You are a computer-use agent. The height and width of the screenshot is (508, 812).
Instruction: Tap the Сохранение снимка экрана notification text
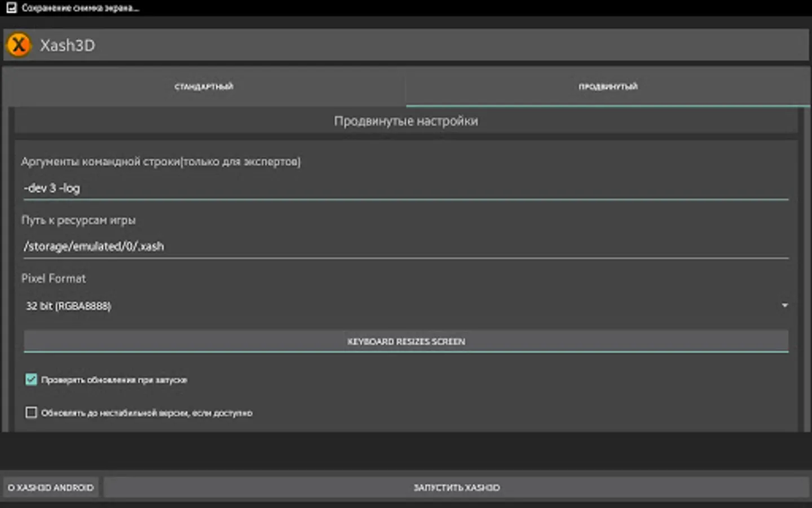[80, 8]
